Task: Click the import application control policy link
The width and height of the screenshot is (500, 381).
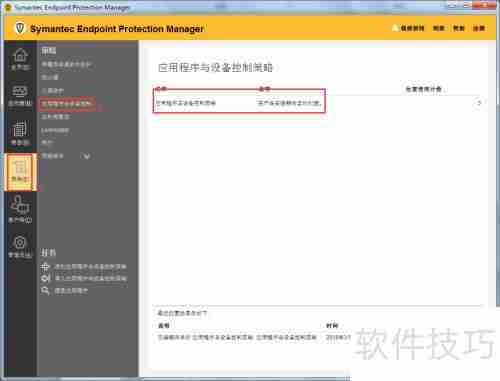Action: (90, 278)
